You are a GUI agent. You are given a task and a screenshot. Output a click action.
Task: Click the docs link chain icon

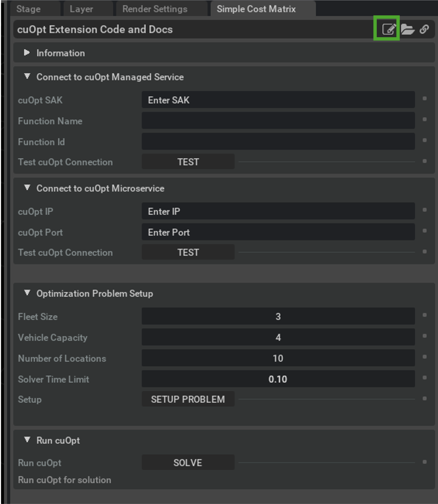(x=424, y=29)
